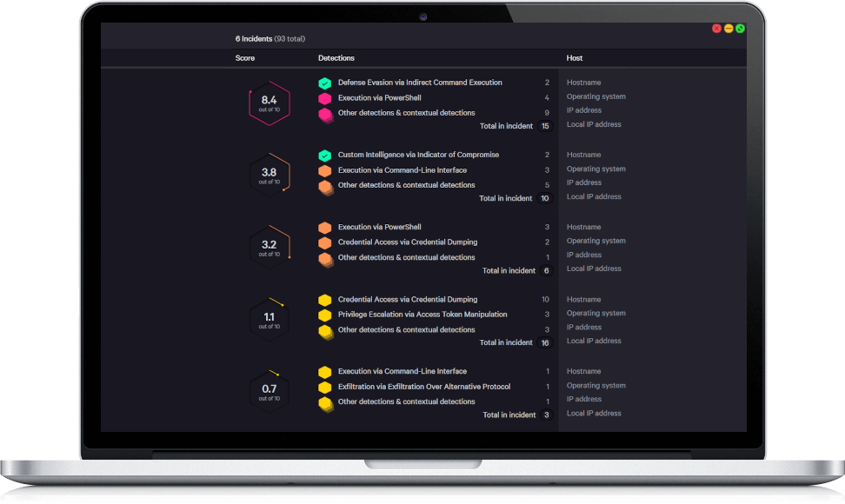This screenshot has width=845, height=504.
Task: Sort by the Detections column header
Action: pyautogui.click(x=336, y=58)
